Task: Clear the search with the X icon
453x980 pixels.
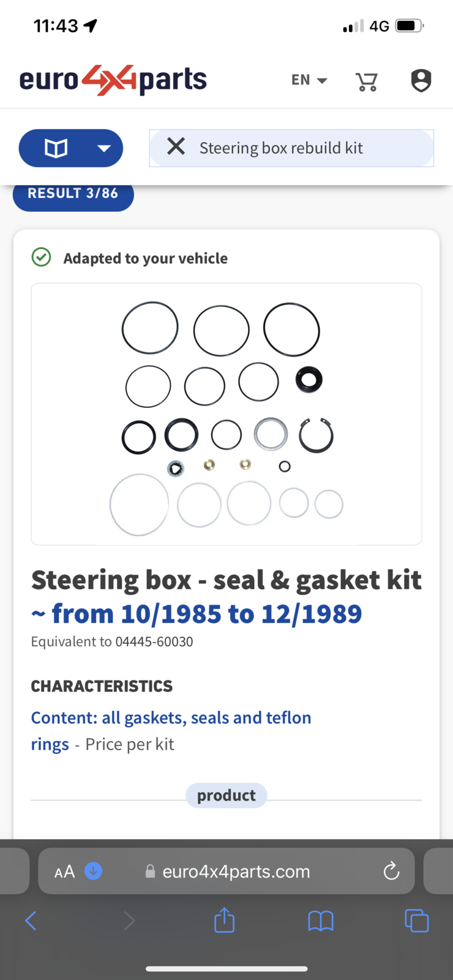Action: 176,146
